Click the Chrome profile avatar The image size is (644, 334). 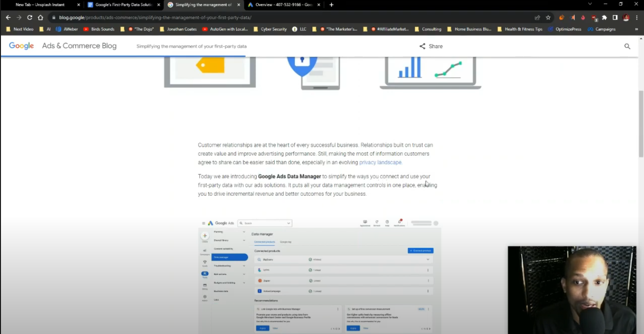(x=625, y=17)
